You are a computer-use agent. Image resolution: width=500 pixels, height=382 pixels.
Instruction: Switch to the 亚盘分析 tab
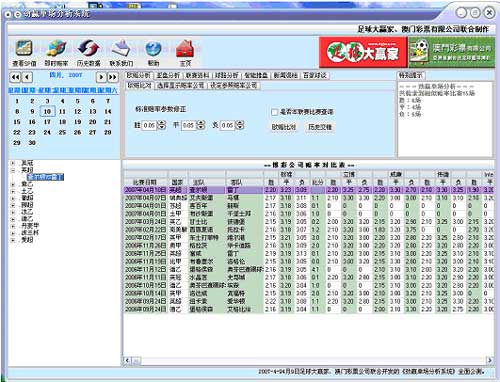(168, 75)
